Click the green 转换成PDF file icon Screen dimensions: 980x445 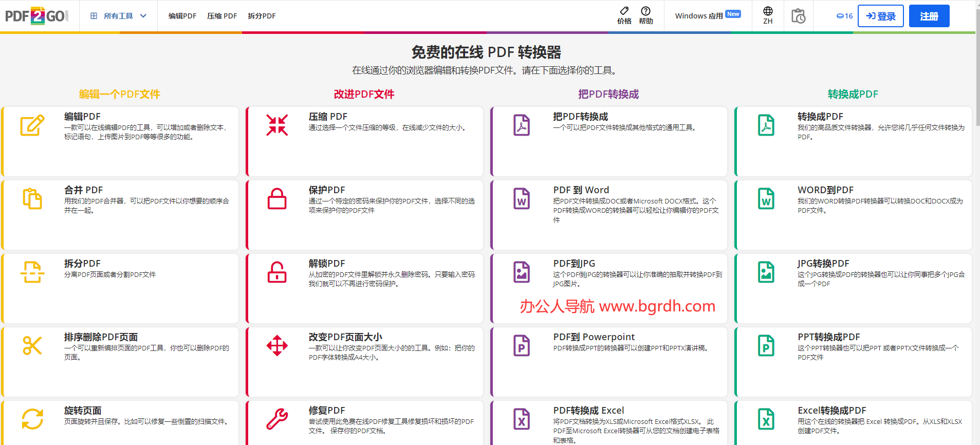click(766, 125)
